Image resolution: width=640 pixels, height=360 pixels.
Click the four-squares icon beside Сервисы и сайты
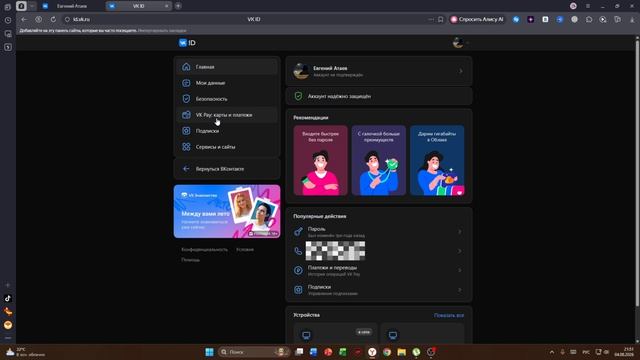(x=186, y=147)
